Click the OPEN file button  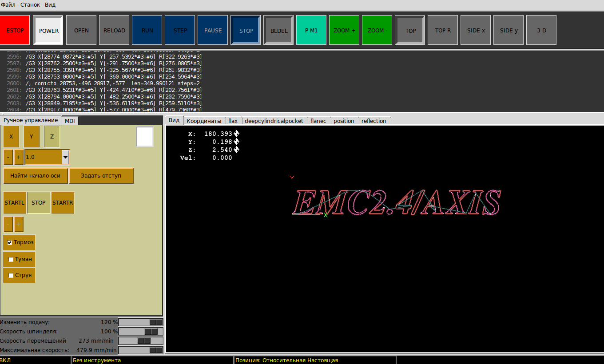pyautogui.click(x=81, y=30)
